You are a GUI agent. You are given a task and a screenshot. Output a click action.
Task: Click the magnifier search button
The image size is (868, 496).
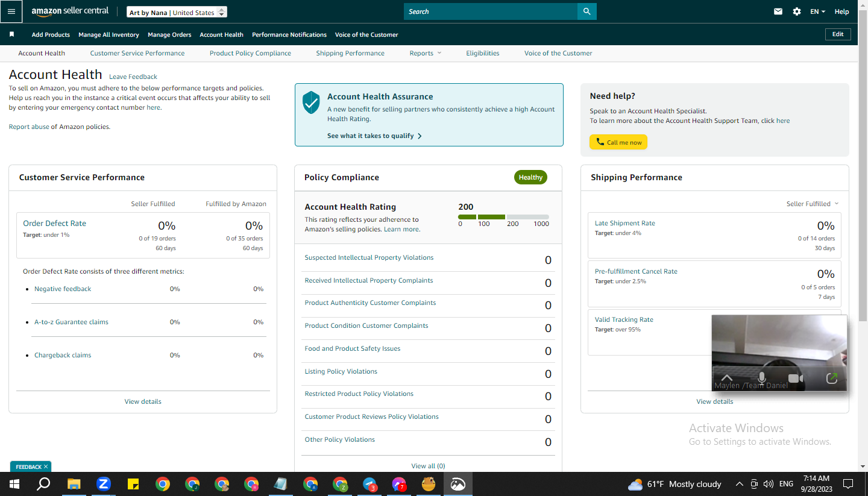coord(587,11)
